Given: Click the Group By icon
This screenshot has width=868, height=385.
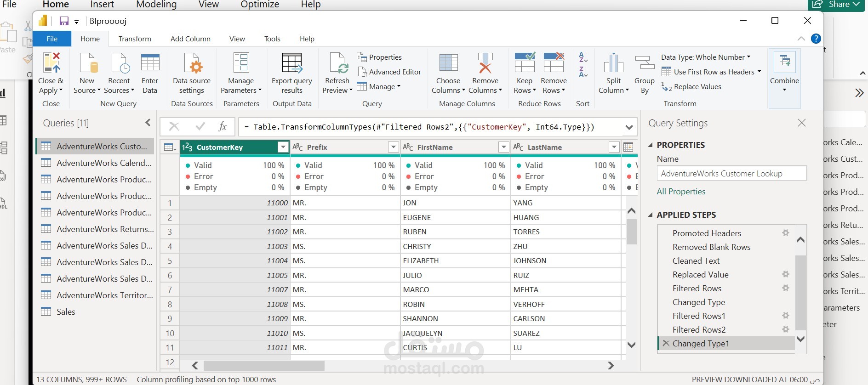Looking at the screenshot, I should click(x=645, y=62).
